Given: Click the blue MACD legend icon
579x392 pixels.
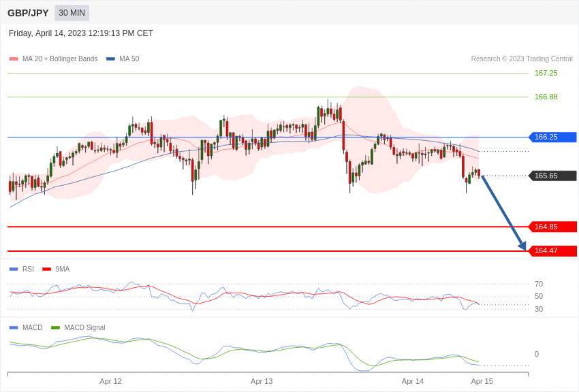Looking at the screenshot, I should 14,327.
